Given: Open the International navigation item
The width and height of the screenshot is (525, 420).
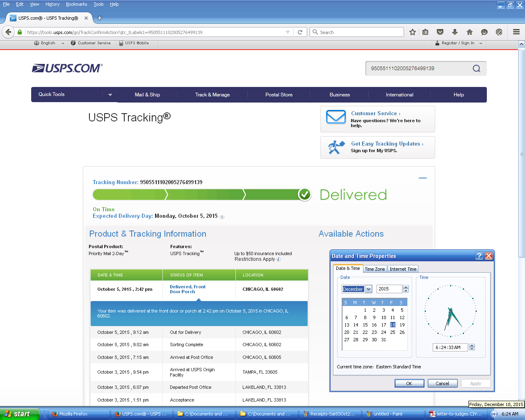Looking at the screenshot, I should click(399, 95).
